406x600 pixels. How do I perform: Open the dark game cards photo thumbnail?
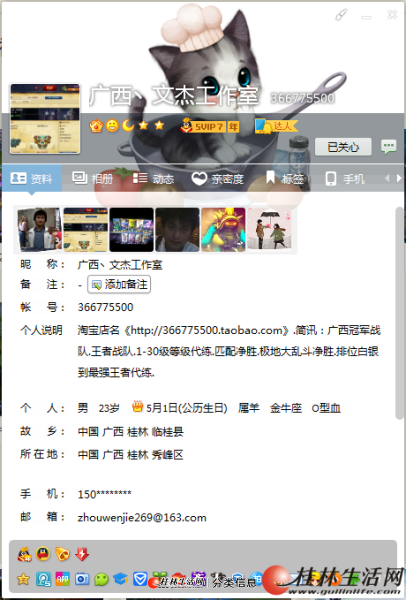pos(131,229)
